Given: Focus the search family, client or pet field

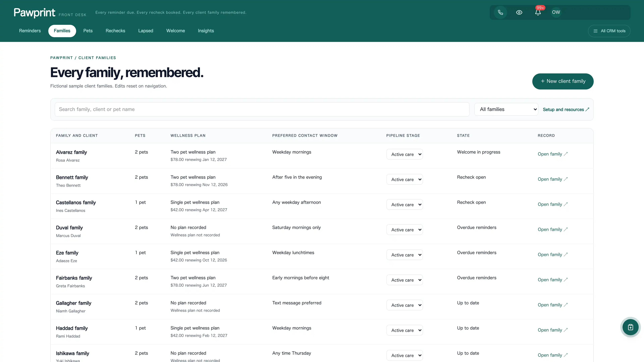Looking at the screenshot, I should pyautogui.click(x=262, y=109).
